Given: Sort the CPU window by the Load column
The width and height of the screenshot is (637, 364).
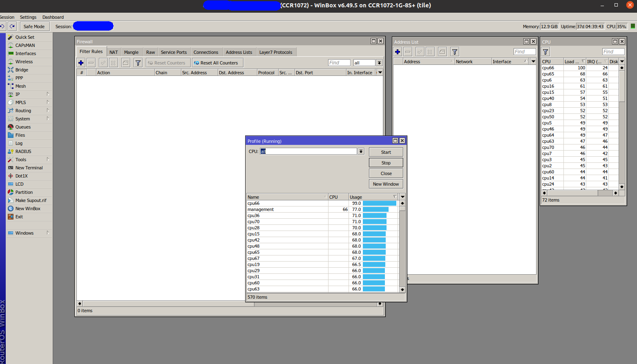Looking at the screenshot, I should 574,62.
